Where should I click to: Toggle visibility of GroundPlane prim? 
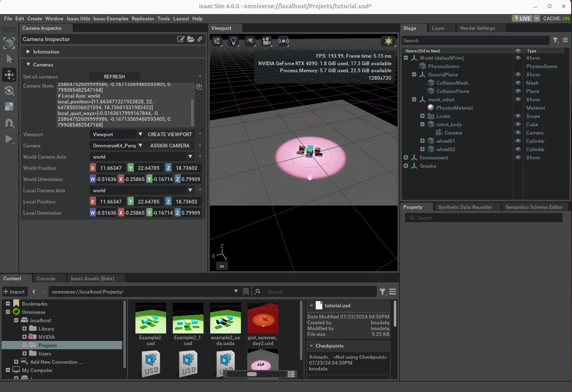point(518,74)
